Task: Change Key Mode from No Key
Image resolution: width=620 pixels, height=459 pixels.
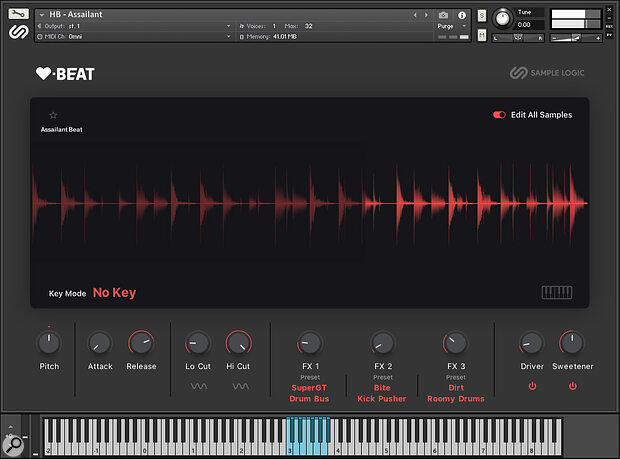Action: click(114, 293)
